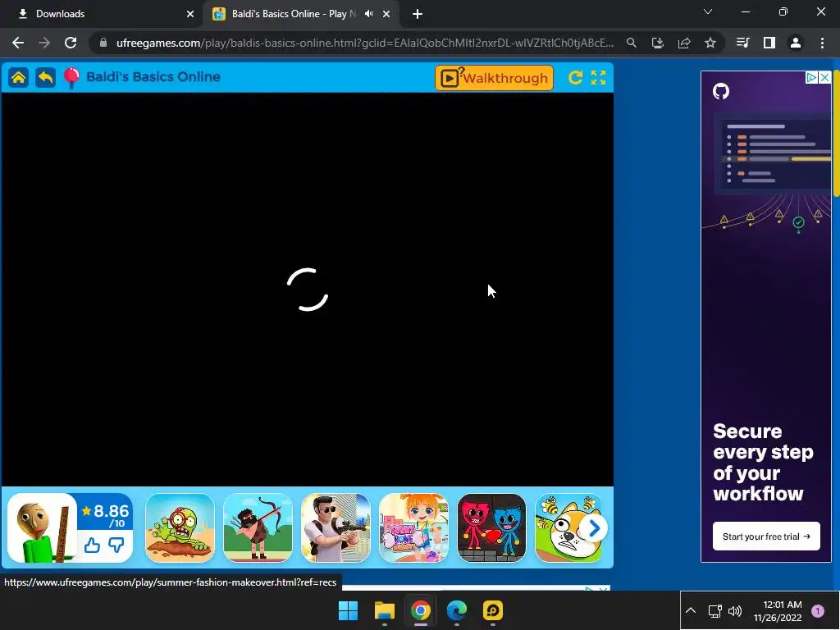Switch to the Downloads tab
The width and height of the screenshot is (840, 630).
[102, 14]
